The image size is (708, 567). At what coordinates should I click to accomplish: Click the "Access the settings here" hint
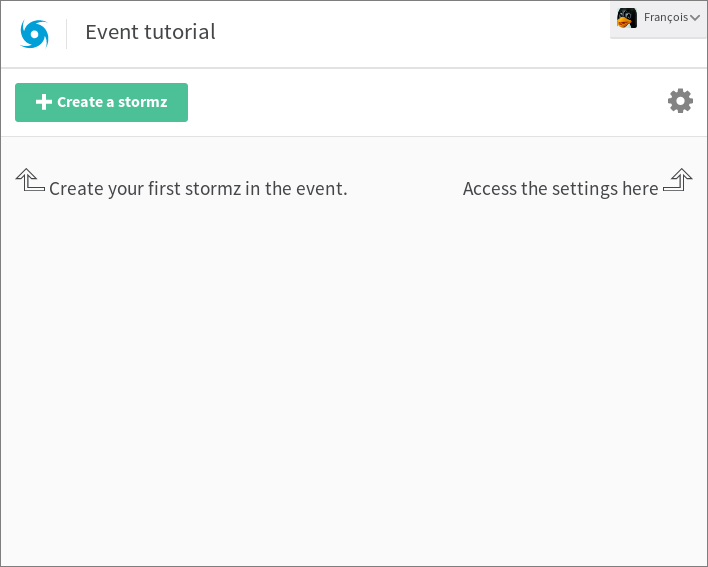[560, 189]
